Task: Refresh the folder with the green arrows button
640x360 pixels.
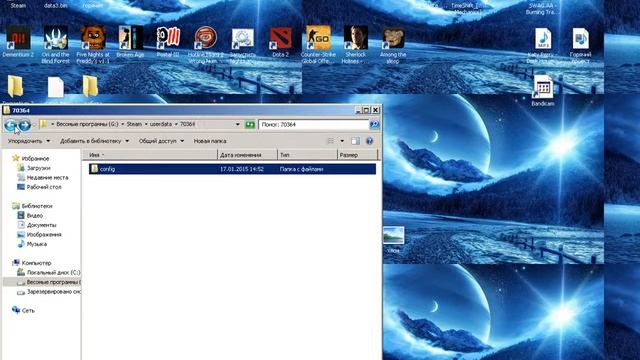Action: point(250,124)
